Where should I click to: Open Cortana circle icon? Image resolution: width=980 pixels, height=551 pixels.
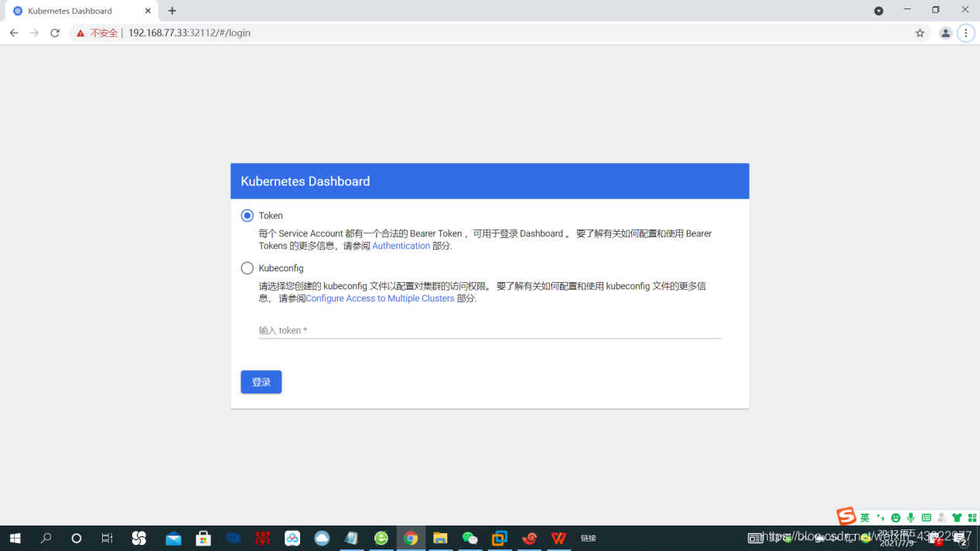(x=76, y=538)
